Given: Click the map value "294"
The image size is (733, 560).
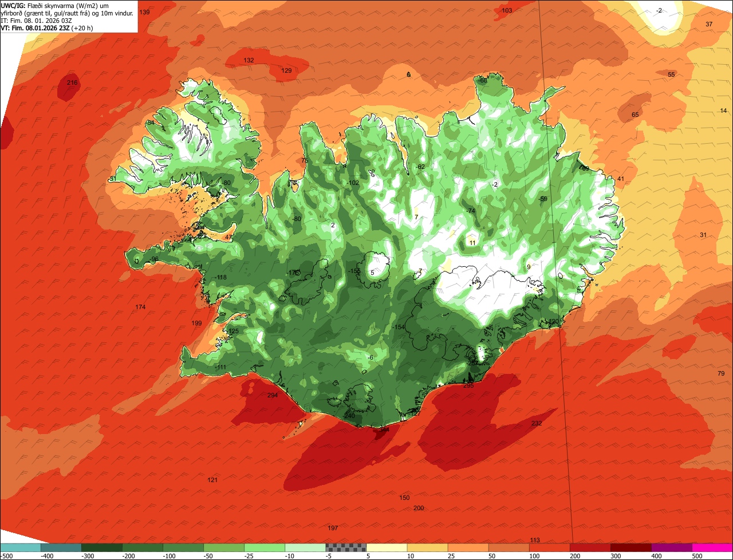Looking at the screenshot, I should pos(273,395).
